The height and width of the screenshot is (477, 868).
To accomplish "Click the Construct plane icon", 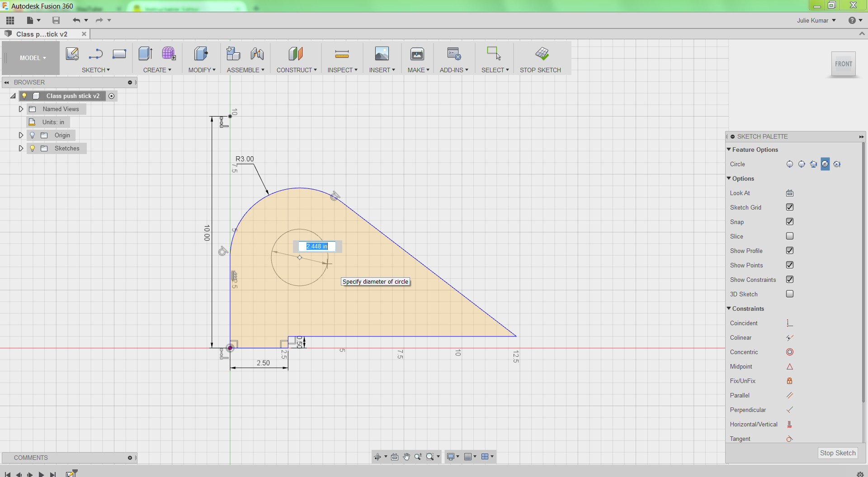I will click(x=296, y=54).
